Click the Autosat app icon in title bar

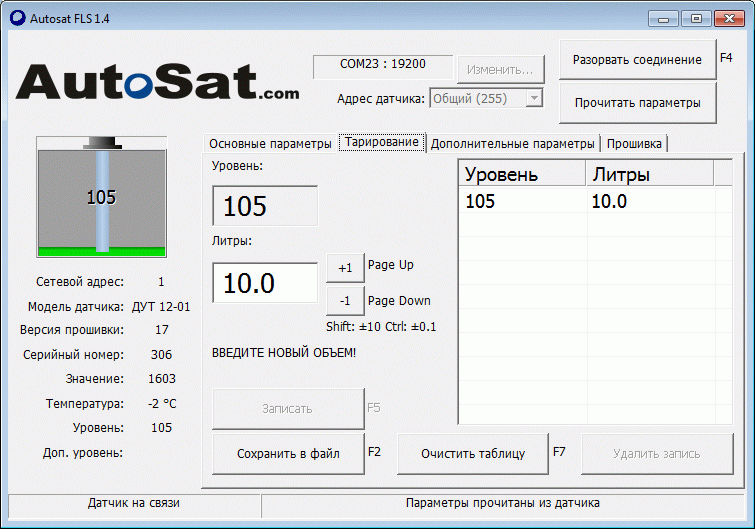(x=17, y=17)
